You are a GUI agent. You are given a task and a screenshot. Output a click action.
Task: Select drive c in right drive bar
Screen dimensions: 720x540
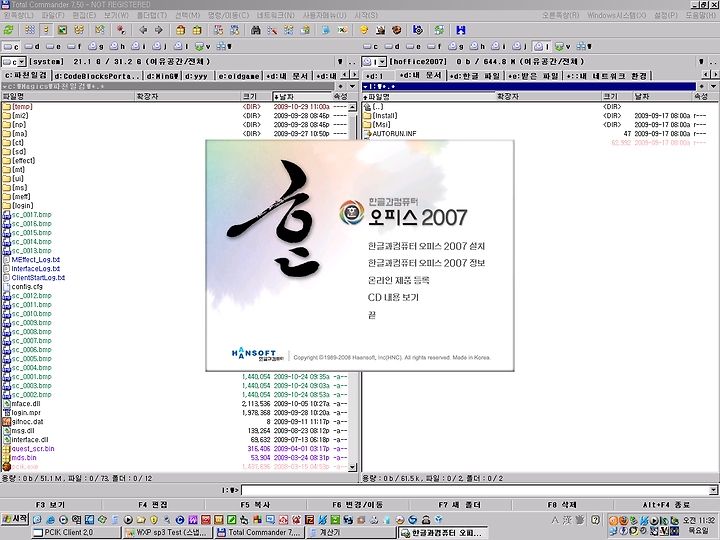point(371,46)
